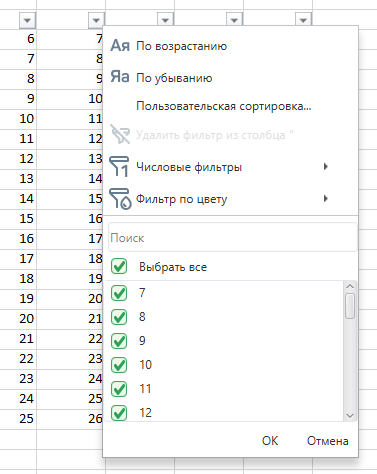The width and height of the screenshot is (377, 474).
Task: Select cell with value 15 in first column
Action: [18, 219]
